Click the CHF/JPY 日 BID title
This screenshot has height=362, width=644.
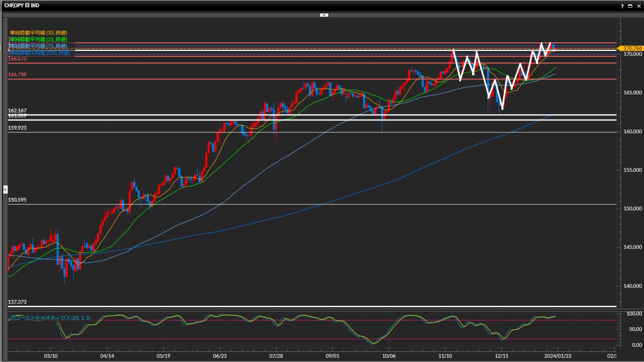(x=22, y=5)
